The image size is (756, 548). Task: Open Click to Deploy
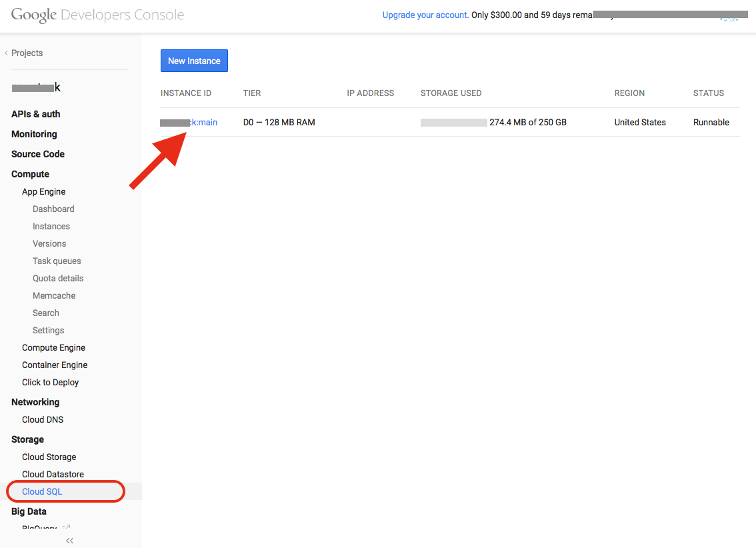tap(50, 383)
